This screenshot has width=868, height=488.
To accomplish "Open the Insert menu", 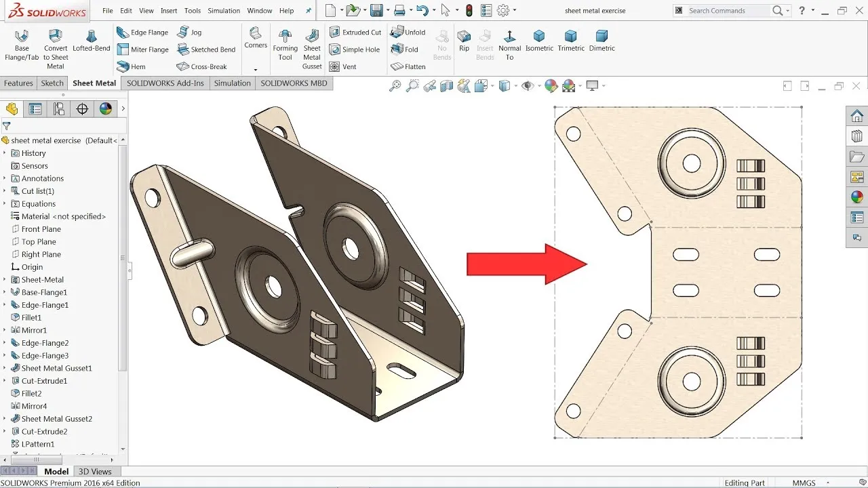I will [x=168, y=10].
